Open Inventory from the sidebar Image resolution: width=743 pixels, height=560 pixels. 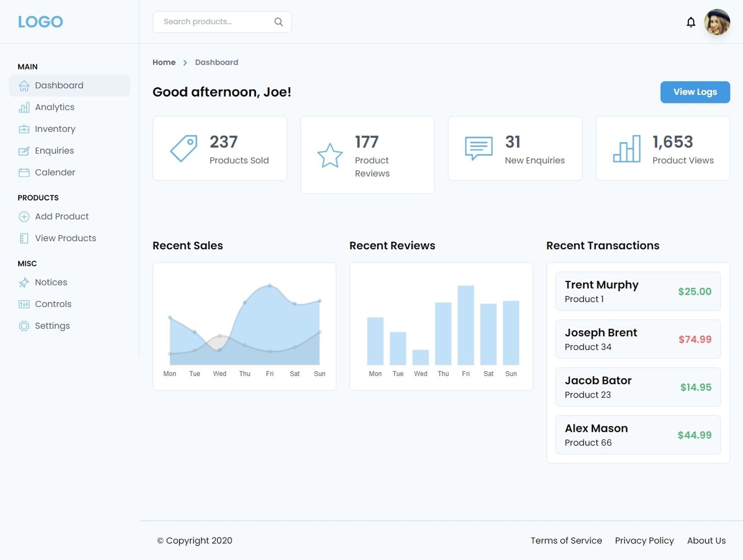[x=69, y=129]
